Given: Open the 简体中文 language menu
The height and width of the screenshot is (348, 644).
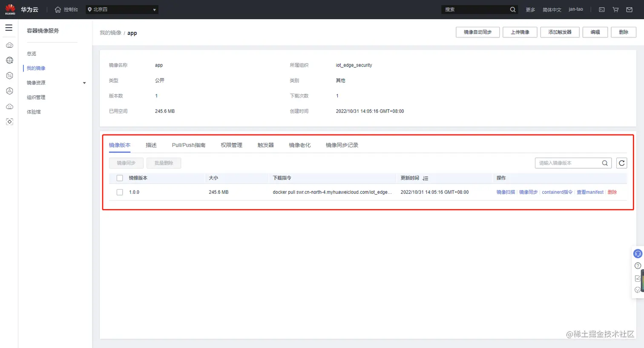Looking at the screenshot, I should (552, 9).
